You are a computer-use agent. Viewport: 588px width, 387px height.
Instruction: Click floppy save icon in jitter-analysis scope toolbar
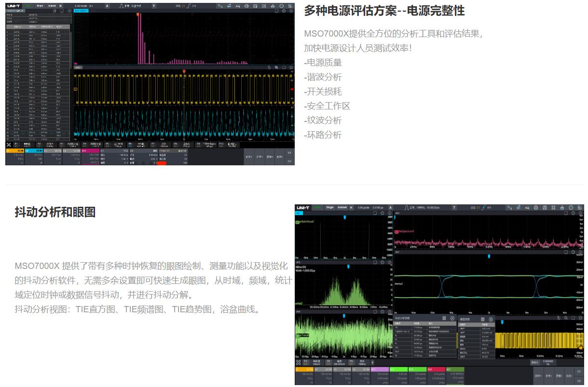coord(545,207)
